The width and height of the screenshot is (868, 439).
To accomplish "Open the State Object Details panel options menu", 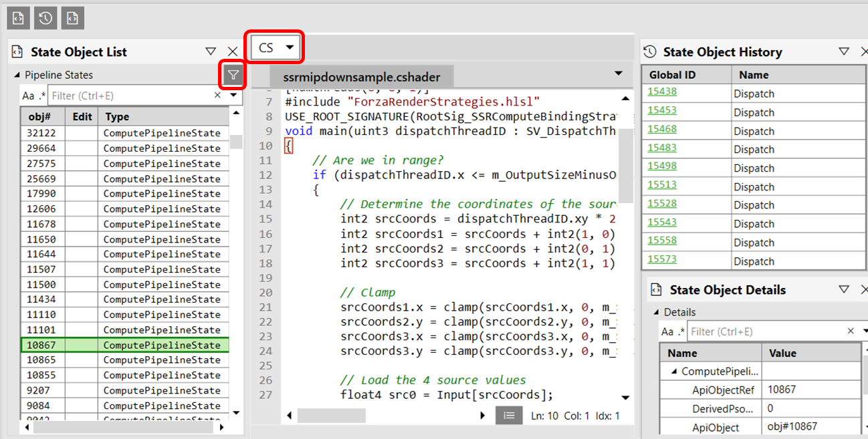I will (x=844, y=289).
